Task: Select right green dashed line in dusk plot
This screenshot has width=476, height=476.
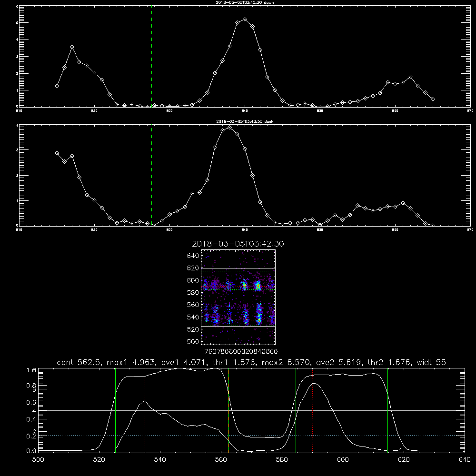Action: [x=263, y=175]
